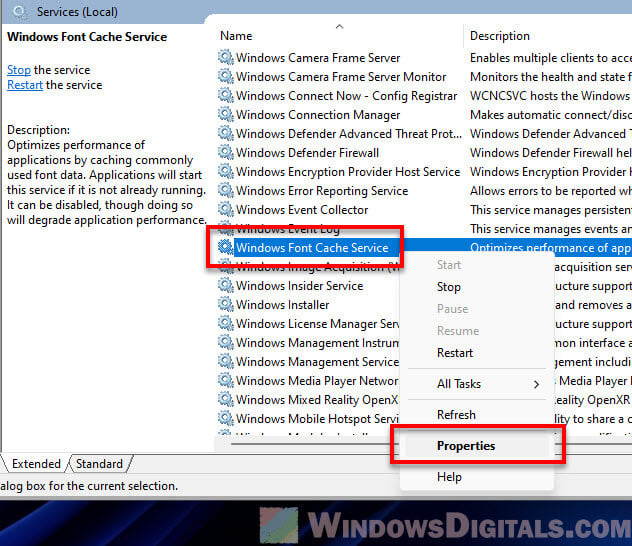
Task: Click the 'Stop' the service link
Action: 19,70
